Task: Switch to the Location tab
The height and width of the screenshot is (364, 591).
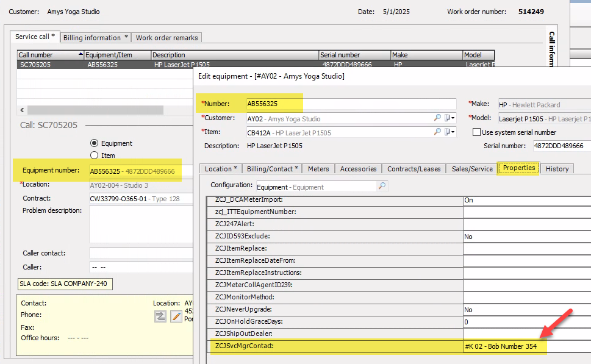Action: (221, 169)
